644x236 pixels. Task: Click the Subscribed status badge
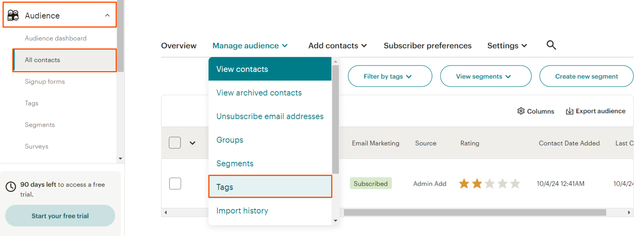tap(371, 184)
